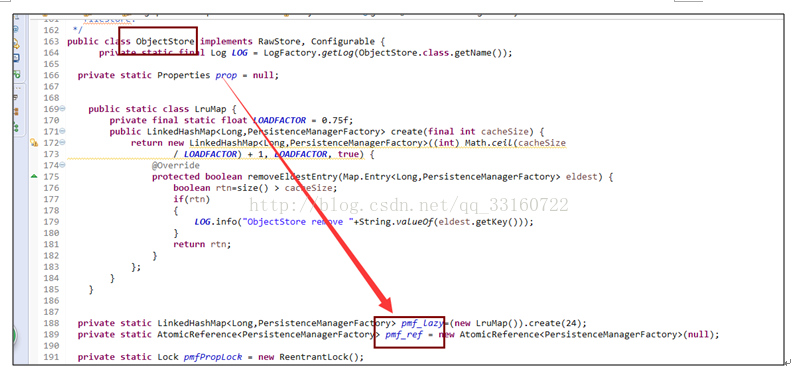
Task: Click the (null) argument on line 189
Action: [700, 334]
